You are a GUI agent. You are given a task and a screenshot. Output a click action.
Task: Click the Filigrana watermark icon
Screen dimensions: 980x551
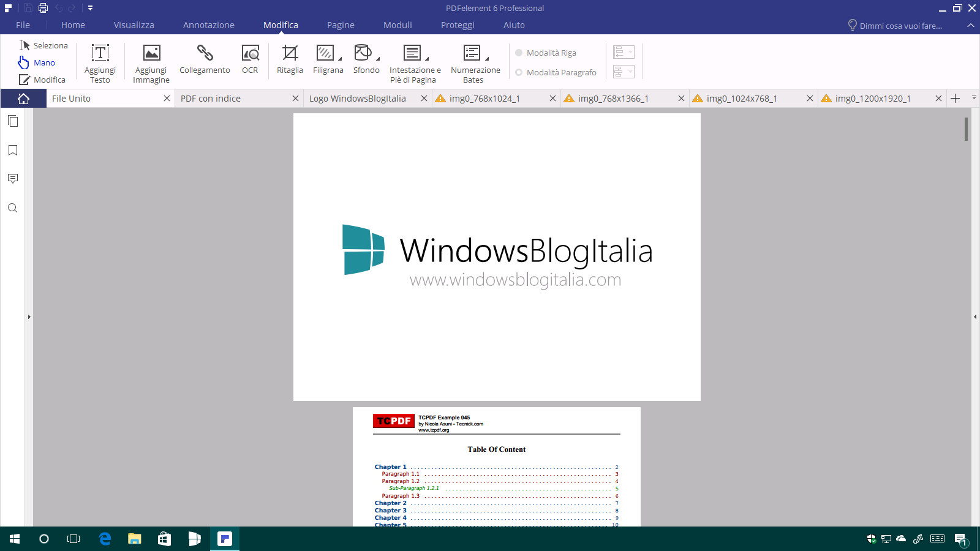(325, 53)
